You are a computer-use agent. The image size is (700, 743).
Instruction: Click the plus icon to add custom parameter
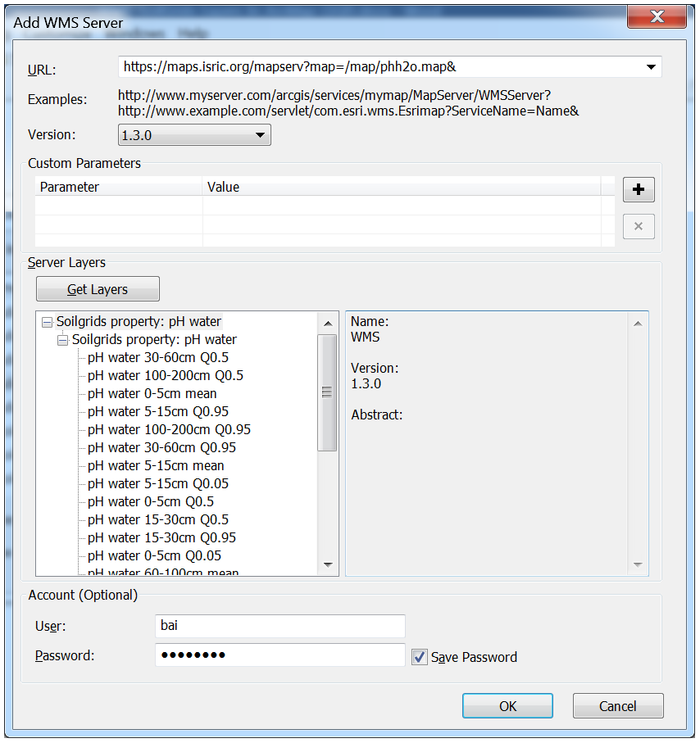coord(639,190)
